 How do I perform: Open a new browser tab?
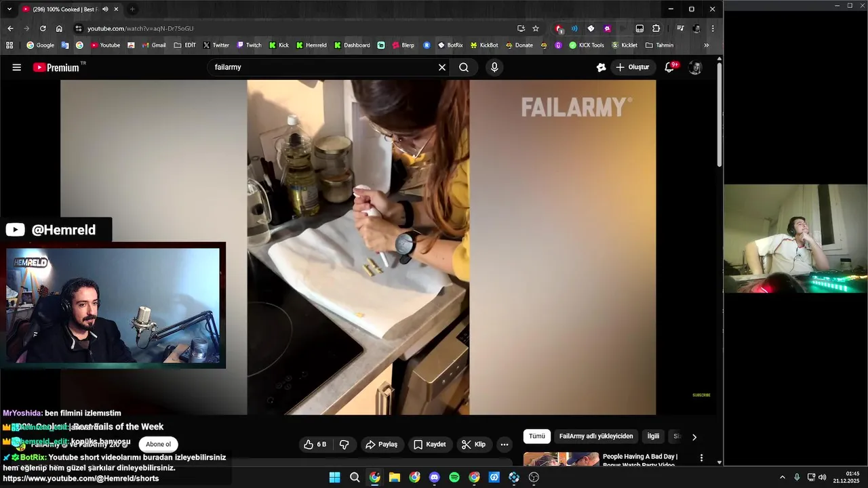click(x=132, y=9)
